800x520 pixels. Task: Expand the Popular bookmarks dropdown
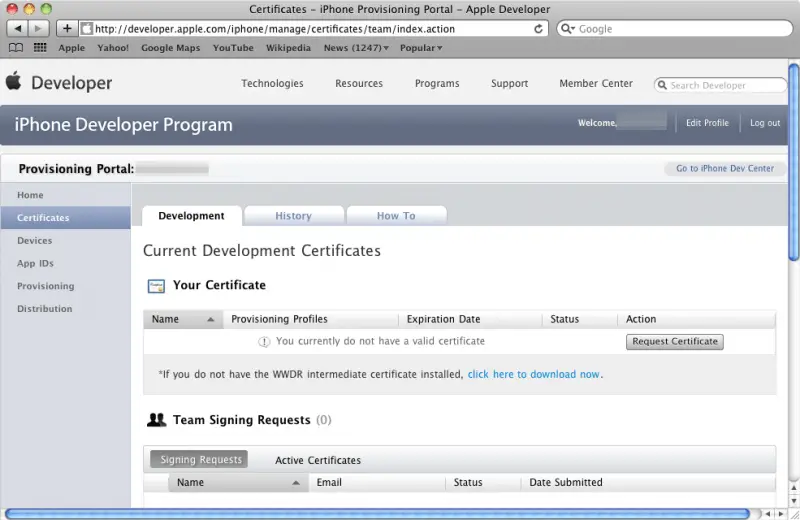point(420,48)
